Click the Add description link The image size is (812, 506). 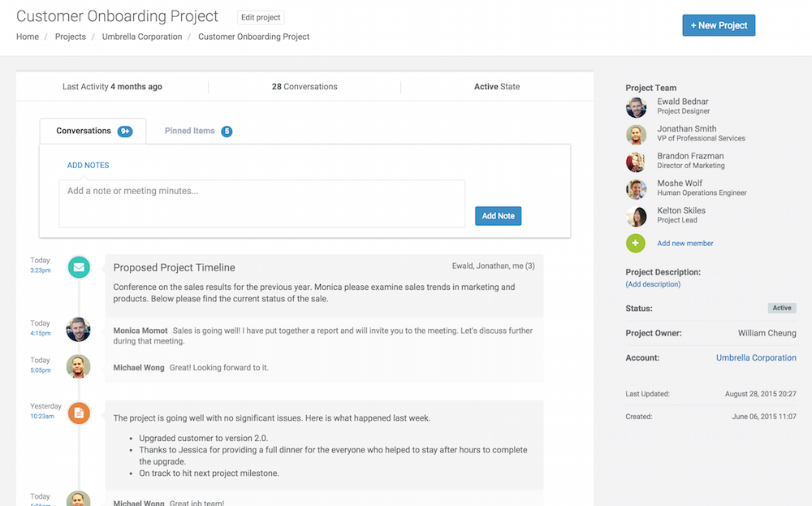pyautogui.click(x=653, y=284)
